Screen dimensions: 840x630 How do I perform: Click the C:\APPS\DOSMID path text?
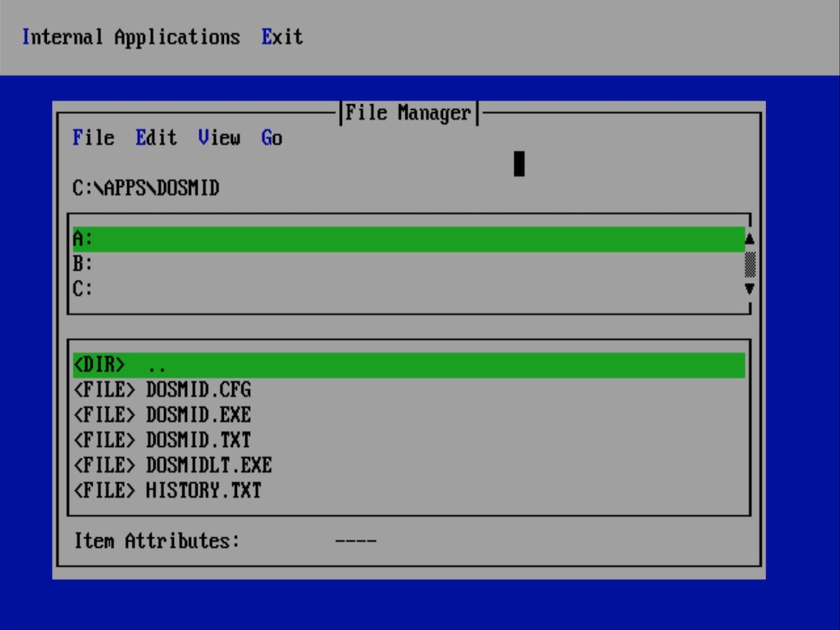coord(146,189)
